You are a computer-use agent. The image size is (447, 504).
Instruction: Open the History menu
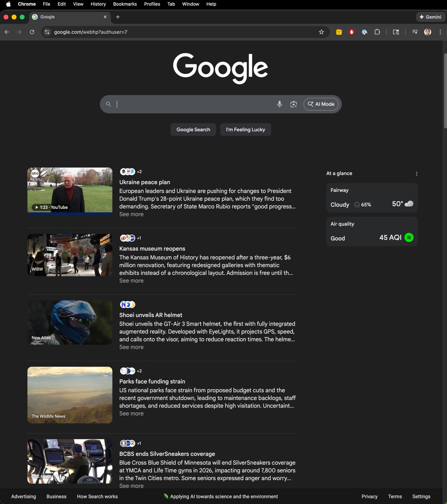98,4
